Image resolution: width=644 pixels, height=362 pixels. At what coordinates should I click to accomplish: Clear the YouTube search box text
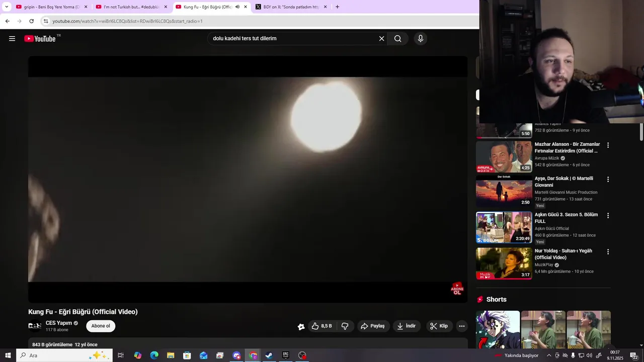click(381, 39)
